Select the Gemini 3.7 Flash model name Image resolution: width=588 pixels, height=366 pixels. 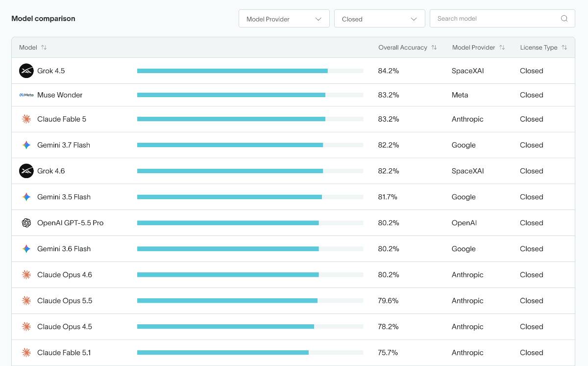(64, 145)
